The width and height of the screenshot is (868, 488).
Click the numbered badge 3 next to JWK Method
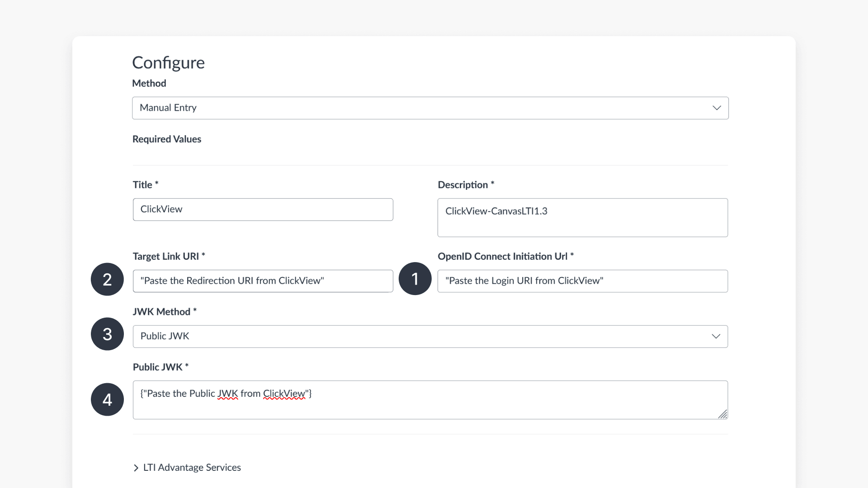point(107,334)
